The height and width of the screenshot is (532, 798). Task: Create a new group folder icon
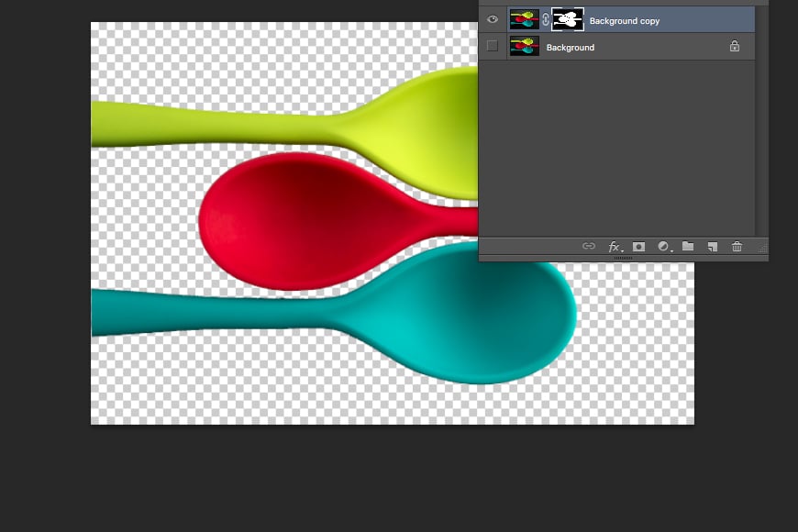688,247
